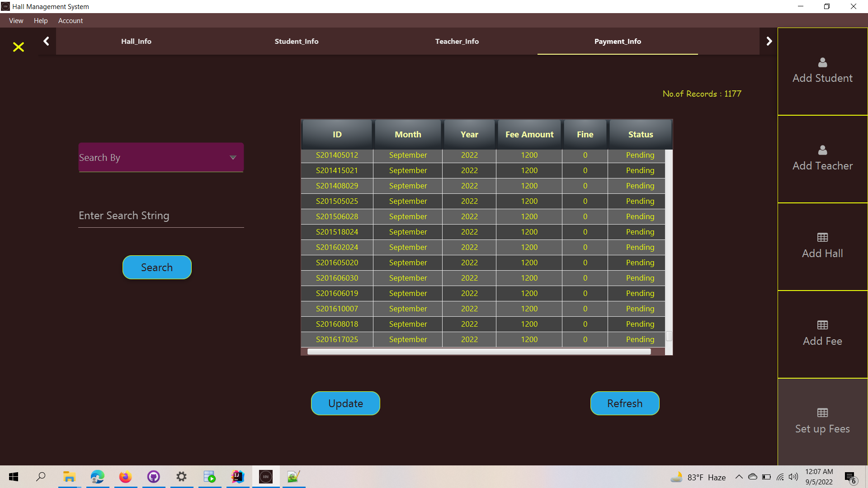Open Hall Management System from the taskbar
The image size is (868, 488).
265,477
